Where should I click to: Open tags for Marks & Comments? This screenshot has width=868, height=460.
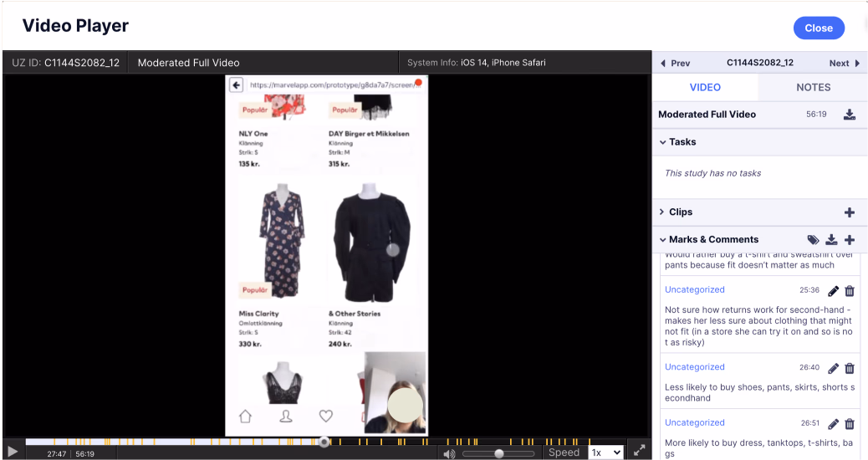pyautogui.click(x=813, y=240)
